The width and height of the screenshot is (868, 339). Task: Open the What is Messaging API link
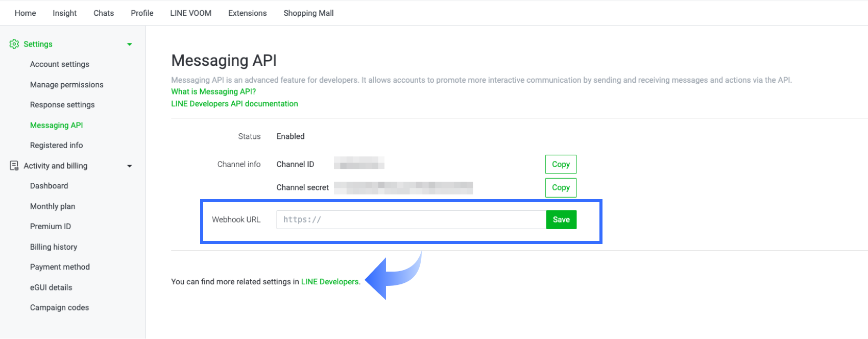[x=213, y=91]
